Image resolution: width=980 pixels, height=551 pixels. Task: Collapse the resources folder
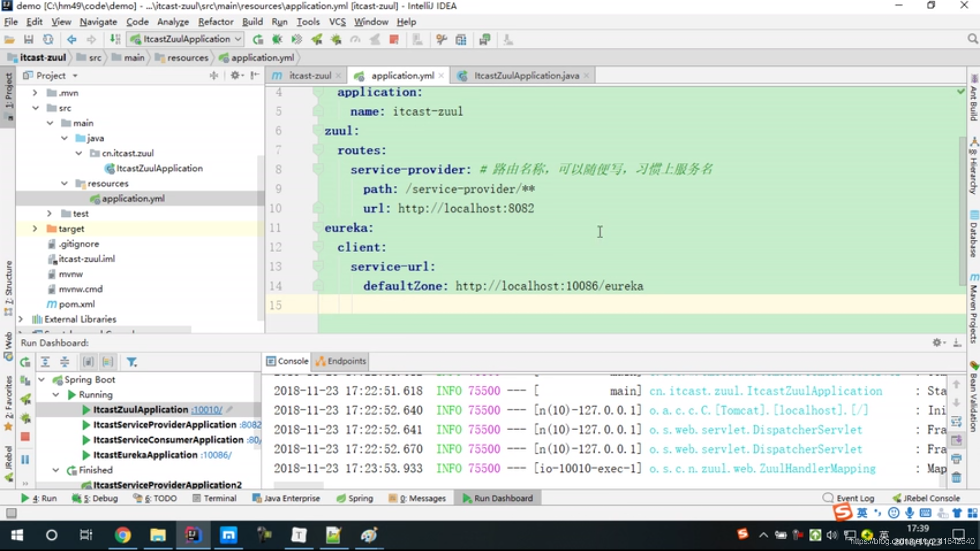[x=64, y=183]
